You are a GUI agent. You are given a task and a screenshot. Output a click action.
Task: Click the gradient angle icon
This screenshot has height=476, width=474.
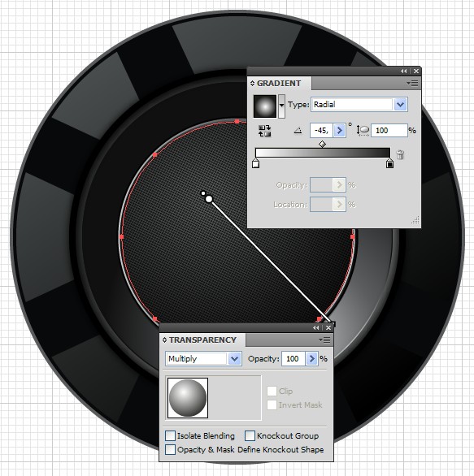pos(298,131)
